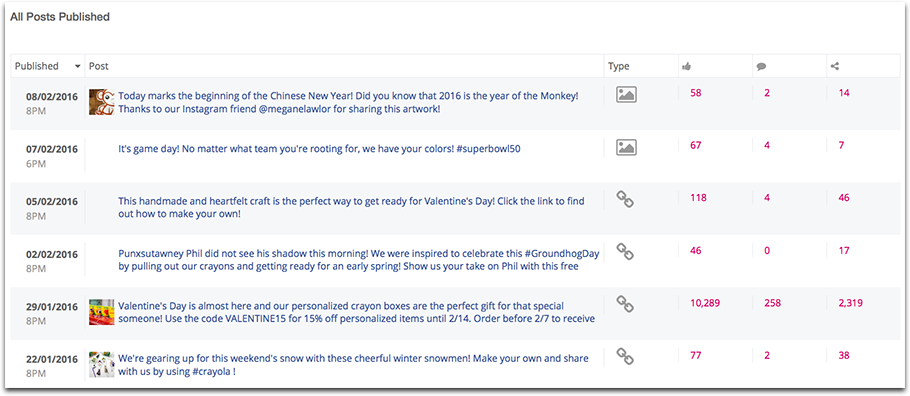The height and width of the screenshot is (396, 910).
Task: Click the Type column header
Action: click(619, 66)
